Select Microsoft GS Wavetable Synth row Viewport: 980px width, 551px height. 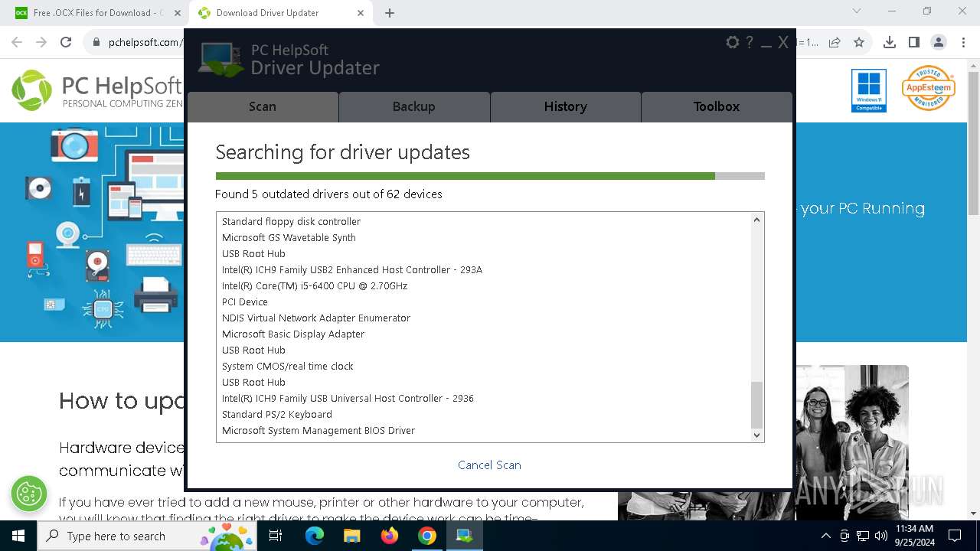pyautogui.click(x=484, y=237)
